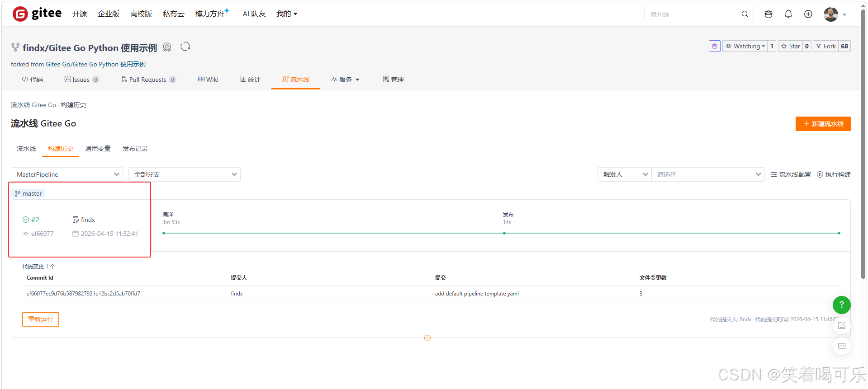This screenshot has width=868, height=389.
Task: Open the avatar dropdown caret
Action: (844, 14)
